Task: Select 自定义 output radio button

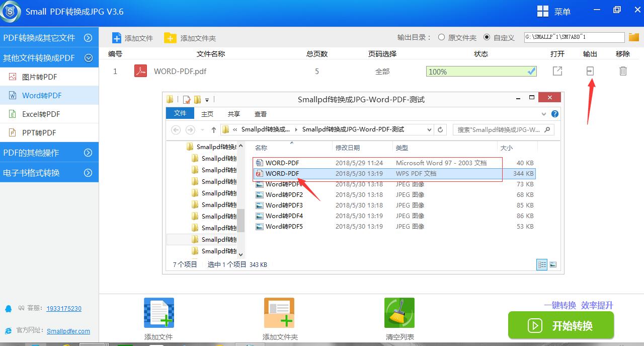Action: (x=487, y=37)
